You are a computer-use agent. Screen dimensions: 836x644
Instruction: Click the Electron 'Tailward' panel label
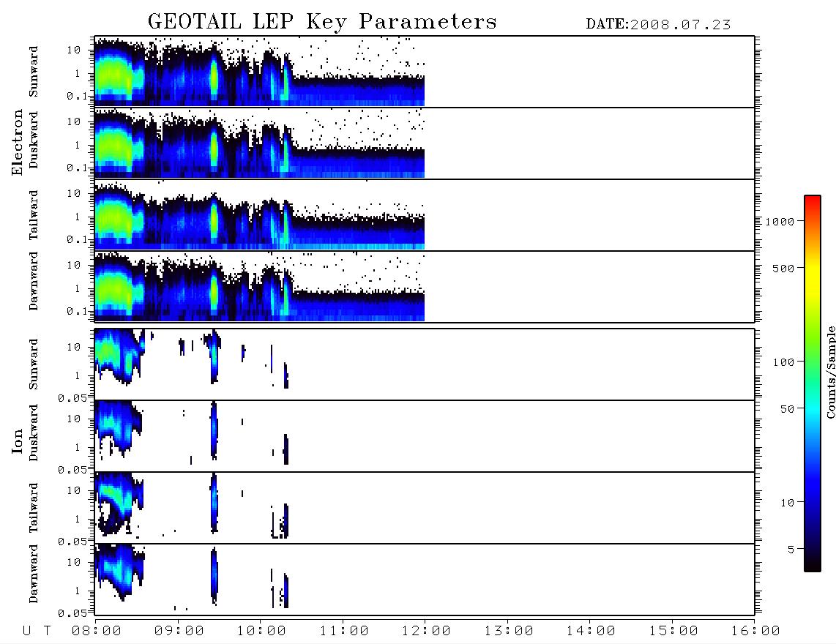(34, 215)
